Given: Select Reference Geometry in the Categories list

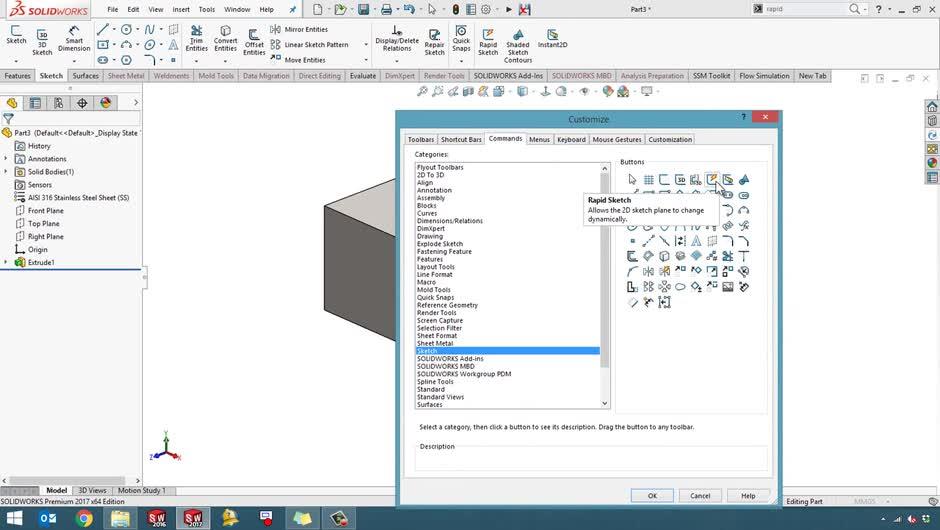Looking at the screenshot, I should (x=447, y=305).
